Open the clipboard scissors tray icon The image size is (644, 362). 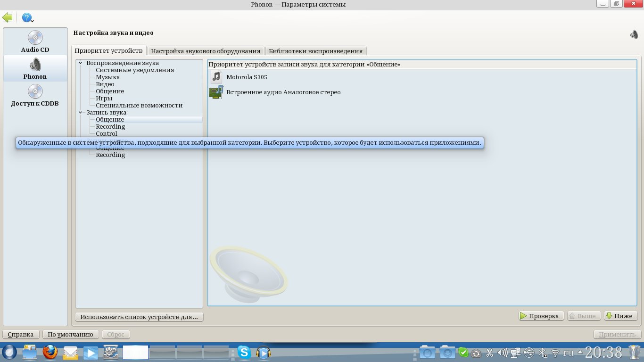(489, 353)
